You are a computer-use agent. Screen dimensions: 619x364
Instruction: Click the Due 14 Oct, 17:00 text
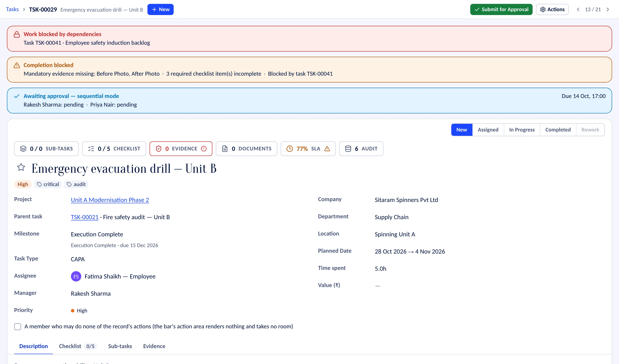583,96
